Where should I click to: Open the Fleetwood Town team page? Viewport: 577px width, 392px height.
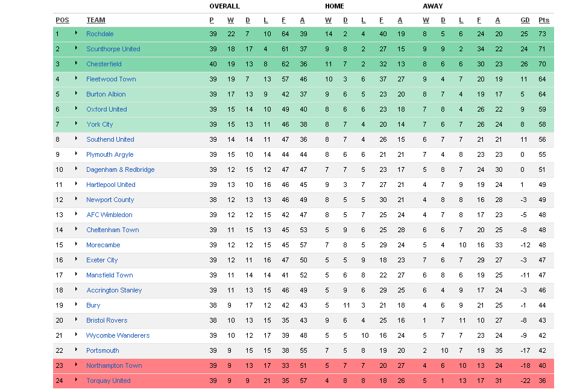coord(111,79)
